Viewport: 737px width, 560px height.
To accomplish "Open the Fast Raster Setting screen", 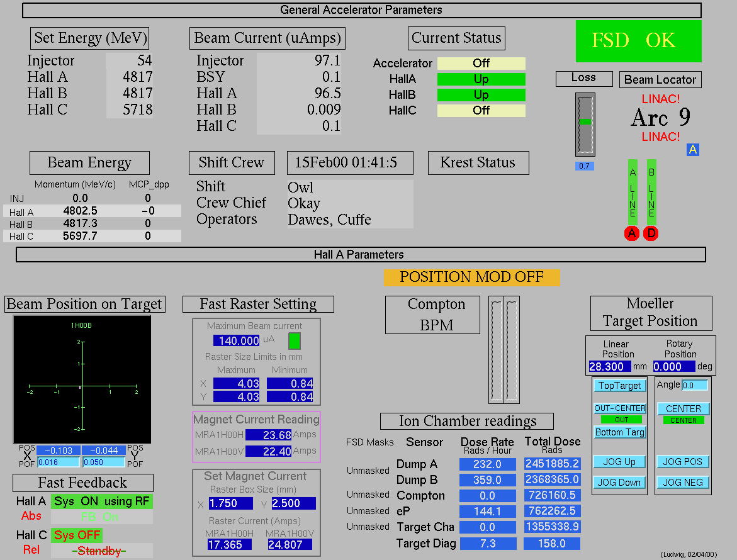I will (258, 305).
